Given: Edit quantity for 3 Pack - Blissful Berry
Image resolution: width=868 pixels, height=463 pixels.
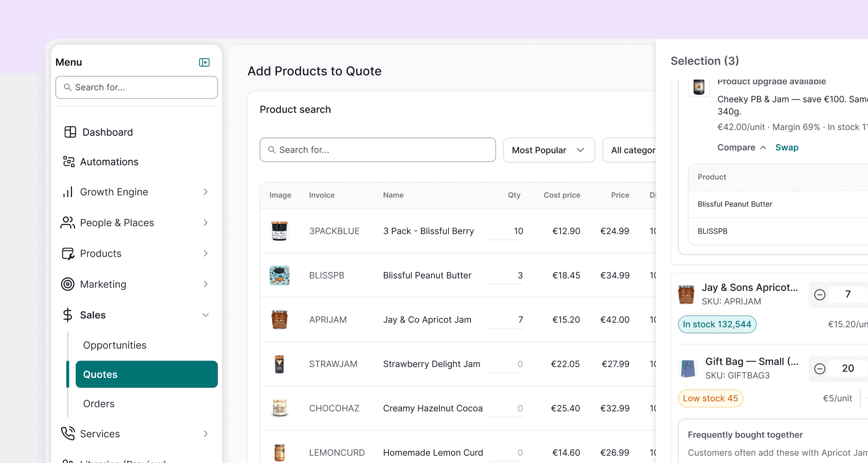Looking at the screenshot, I should pyautogui.click(x=506, y=231).
